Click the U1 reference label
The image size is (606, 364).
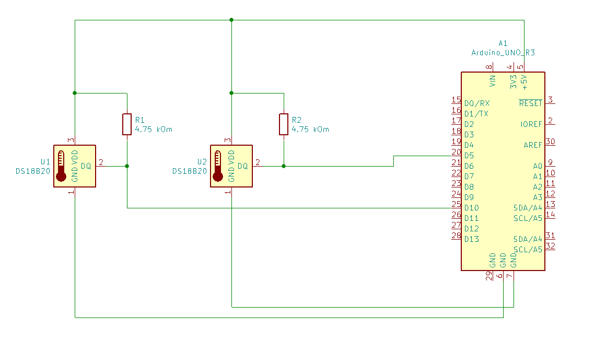[x=45, y=162]
